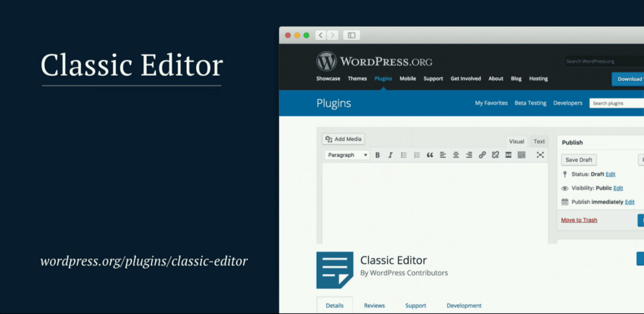Expand the macOS tab overview control
The width and height of the screenshot is (644, 314).
coord(351,35)
